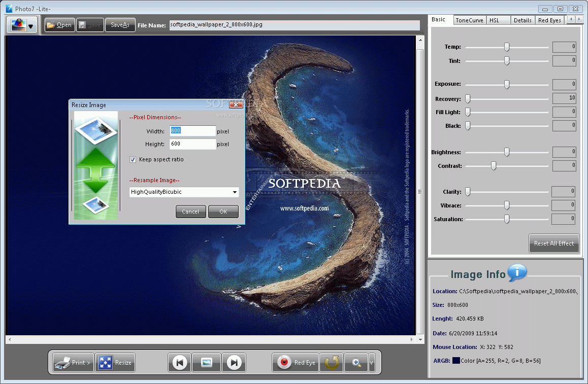This screenshot has width=588, height=384.
Task: Click the Open file button
Action: pyautogui.click(x=59, y=25)
